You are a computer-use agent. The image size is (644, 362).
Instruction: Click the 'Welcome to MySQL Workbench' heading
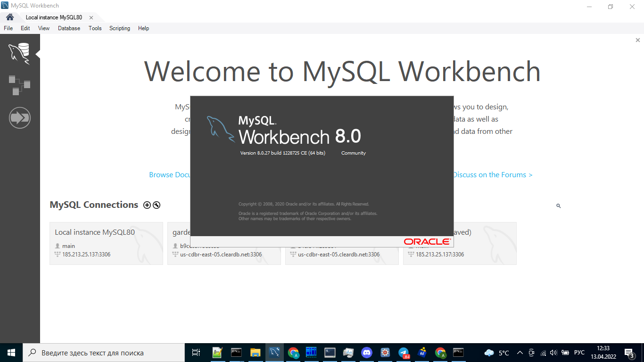pos(342,72)
